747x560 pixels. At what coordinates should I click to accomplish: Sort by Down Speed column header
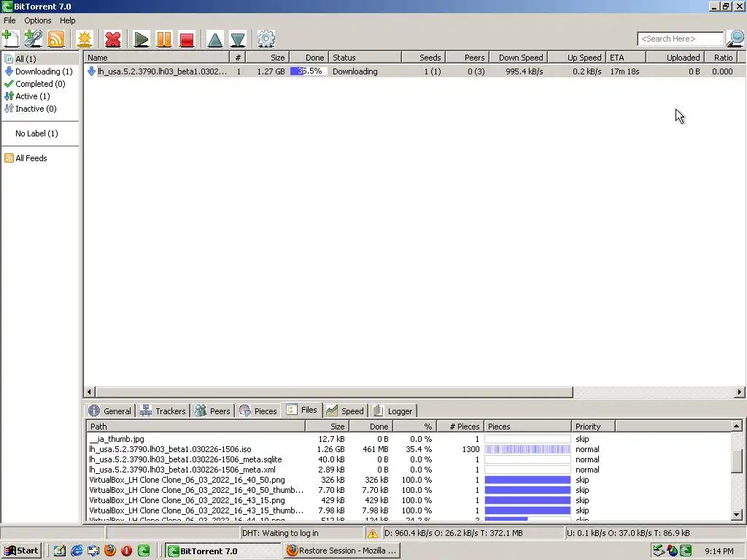[x=519, y=58]
